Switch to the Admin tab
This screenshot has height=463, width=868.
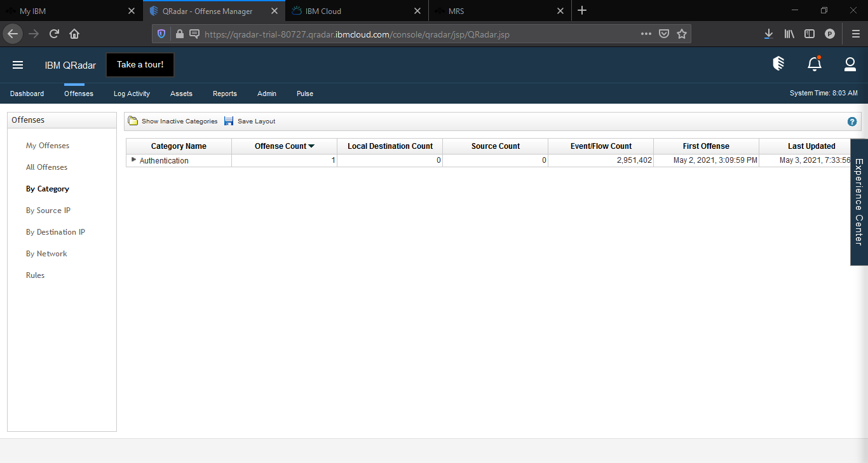pyautogui.click(x=267, y=93)
